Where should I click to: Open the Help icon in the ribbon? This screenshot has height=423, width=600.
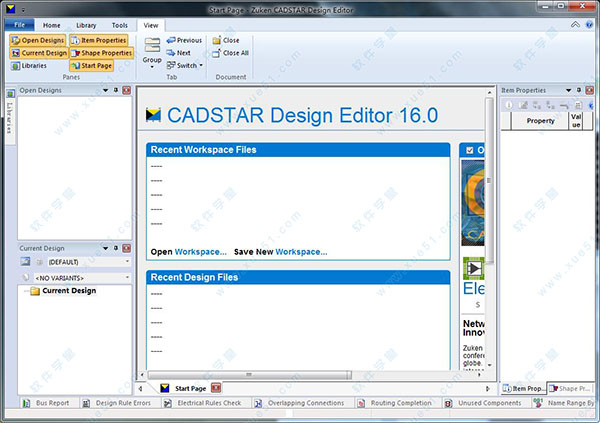(589, 25)
